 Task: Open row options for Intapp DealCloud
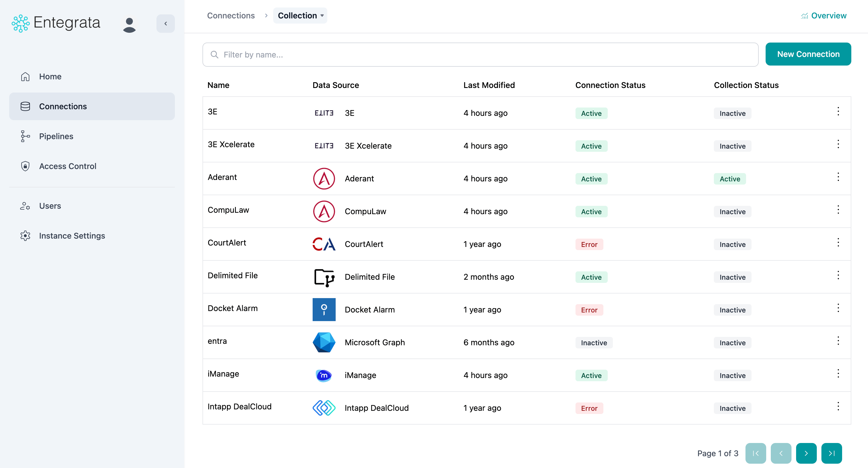[838, 406]
